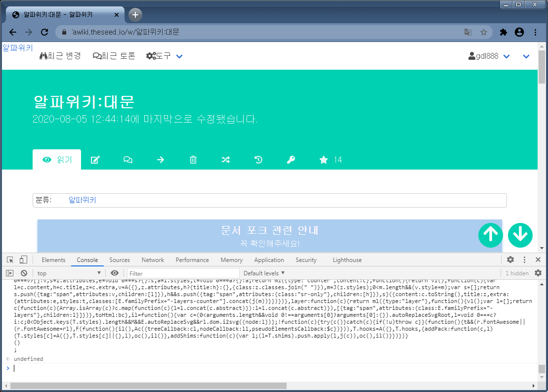Open the DevTools settings gear
548x392 pixels.
pyautogui.click(x=510, y=259)
